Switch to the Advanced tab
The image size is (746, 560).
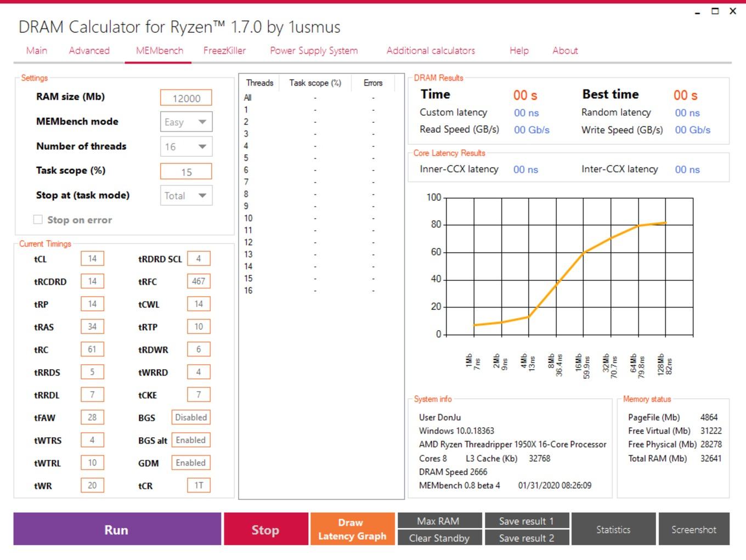(x=89, y=50)
